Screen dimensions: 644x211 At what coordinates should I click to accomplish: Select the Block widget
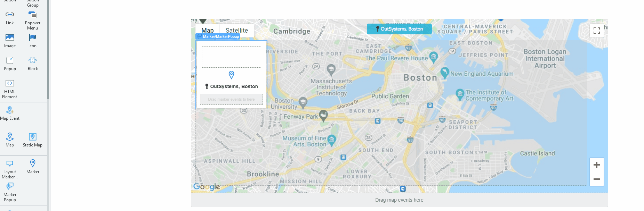(x=33, y=64)
